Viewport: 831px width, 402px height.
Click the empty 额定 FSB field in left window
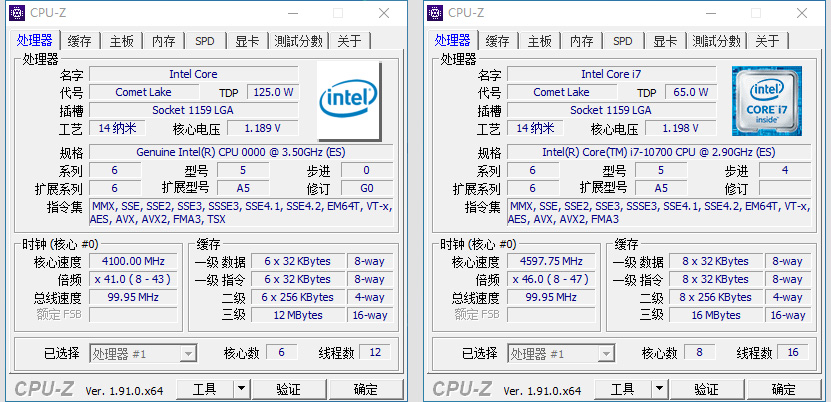tap(133, 315)
